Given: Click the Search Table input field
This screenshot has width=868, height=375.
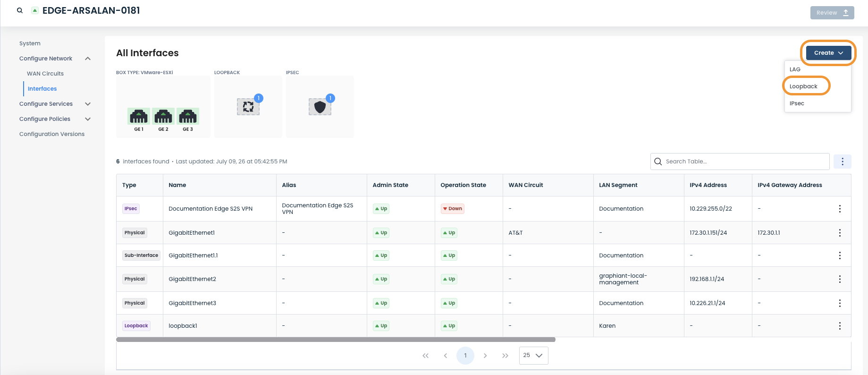Looking at the screenshot, I should pyautogui.click(x=740, y=162).
